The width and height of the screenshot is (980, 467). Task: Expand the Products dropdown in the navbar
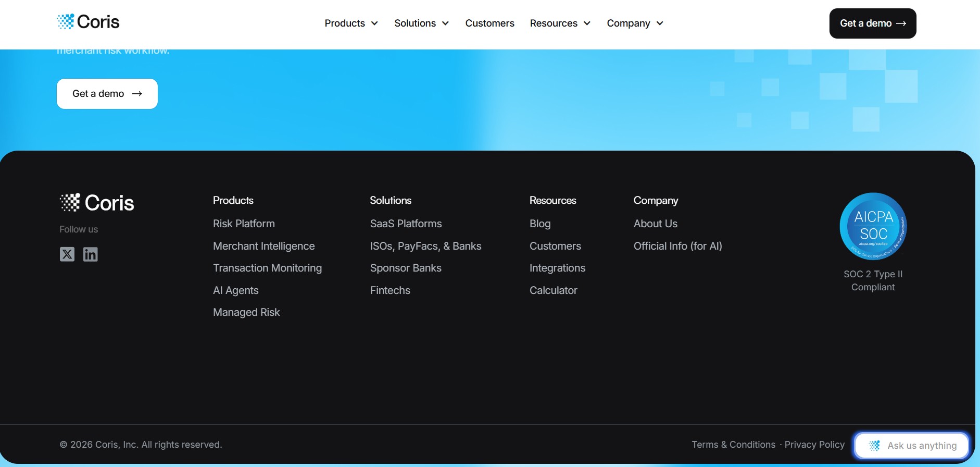click(351, 23)
